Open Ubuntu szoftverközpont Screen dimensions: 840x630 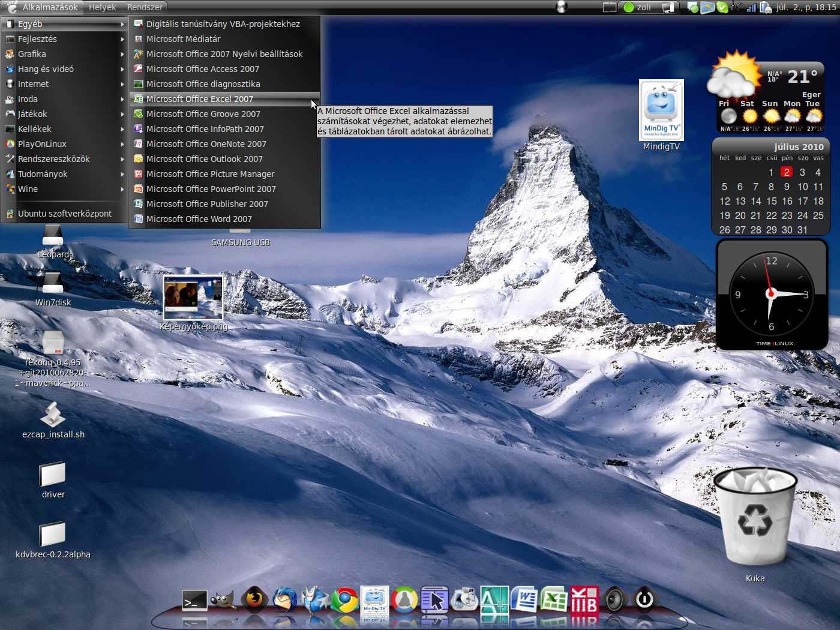coord(65,214)
